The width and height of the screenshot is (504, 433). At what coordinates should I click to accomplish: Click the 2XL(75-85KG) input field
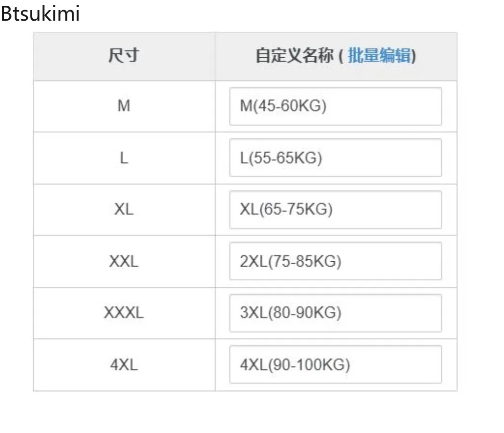coord(336,261)
